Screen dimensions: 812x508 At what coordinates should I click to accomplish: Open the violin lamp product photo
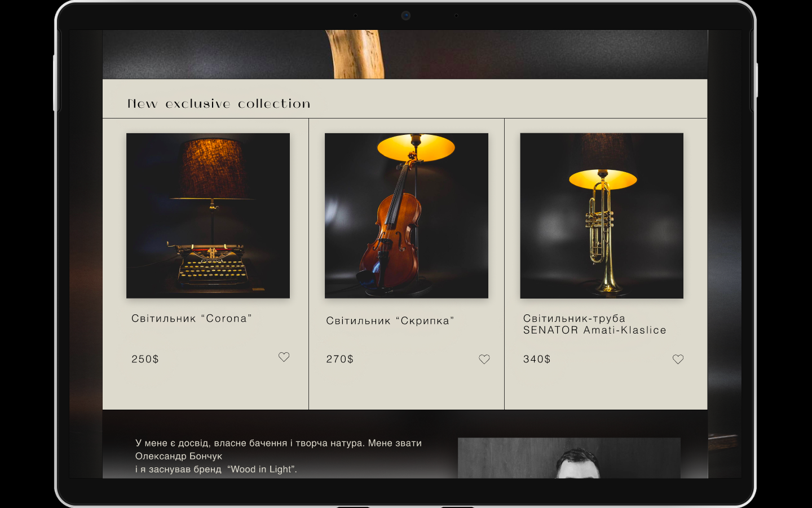point(407,216)
